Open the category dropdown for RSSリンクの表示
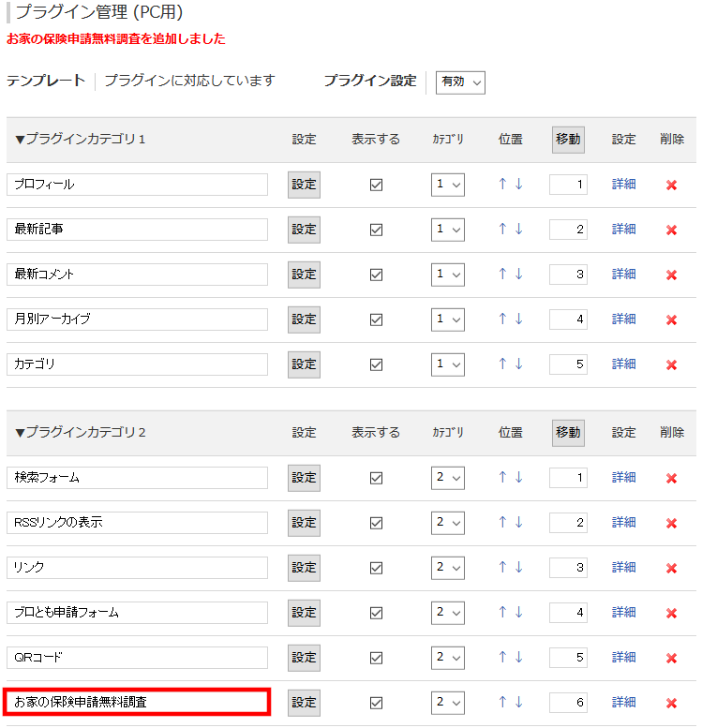 [448, 523]
